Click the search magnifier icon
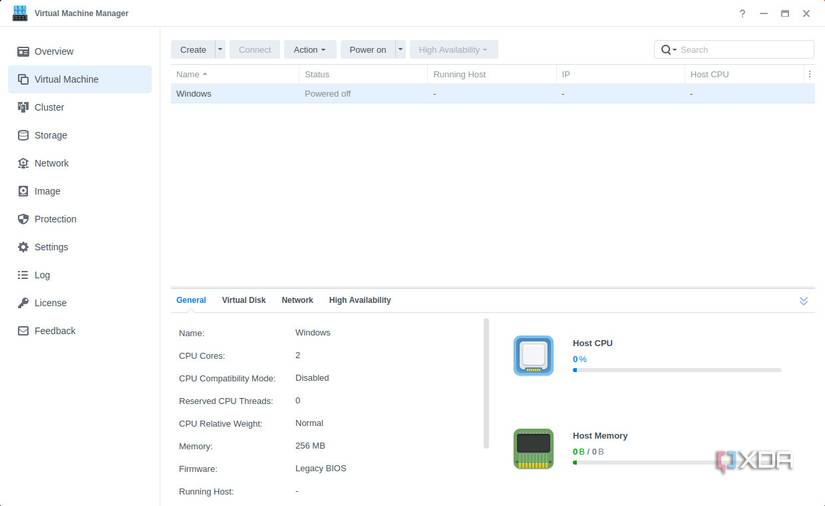The width and height of the screenshot is (825, 506). (667, 49)
